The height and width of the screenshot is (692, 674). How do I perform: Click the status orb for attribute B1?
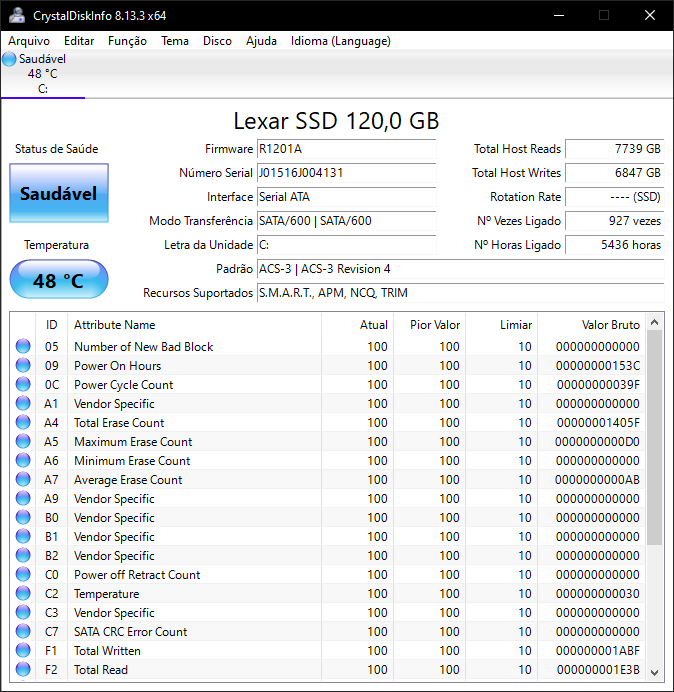(23, 536)
